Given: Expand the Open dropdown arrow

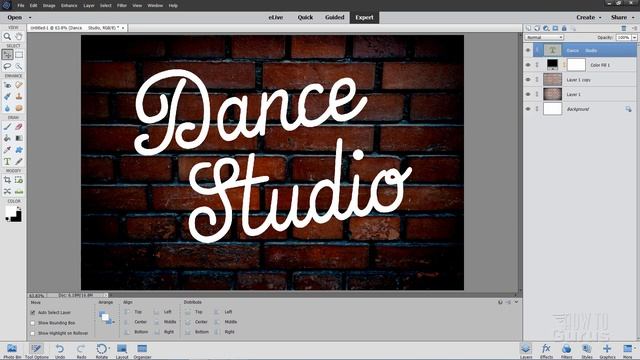Looking at the screenshot, I should coord(30,18).
